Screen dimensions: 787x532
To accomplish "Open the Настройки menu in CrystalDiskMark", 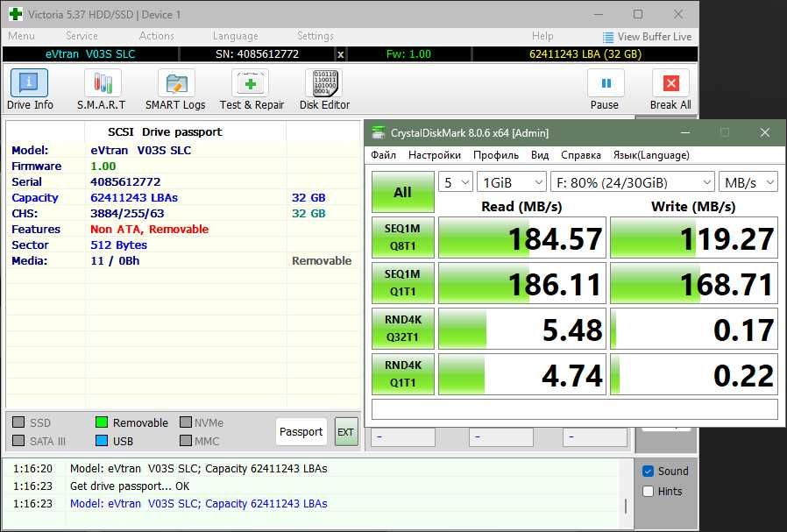I will pos(435,155).
